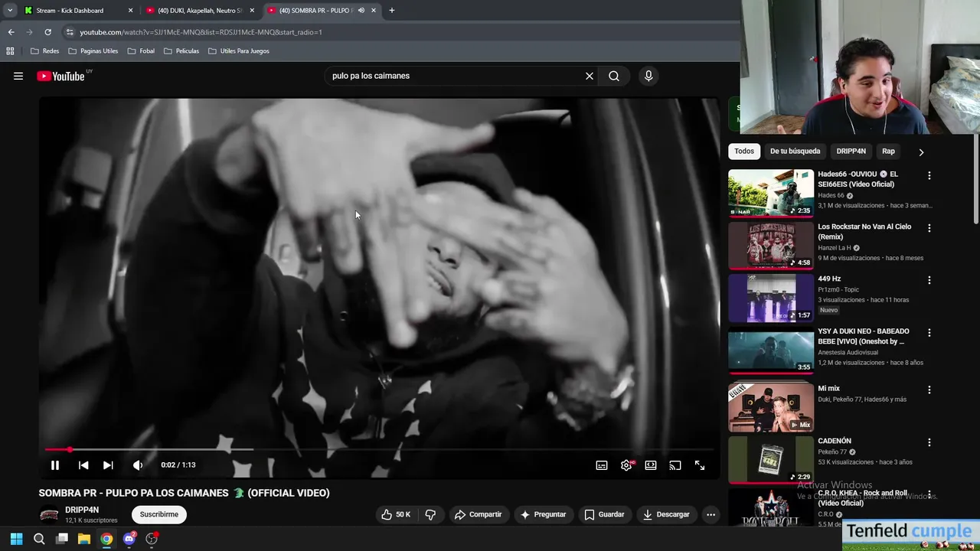
Task: Enter fullscreen mode
Action: 700,465
